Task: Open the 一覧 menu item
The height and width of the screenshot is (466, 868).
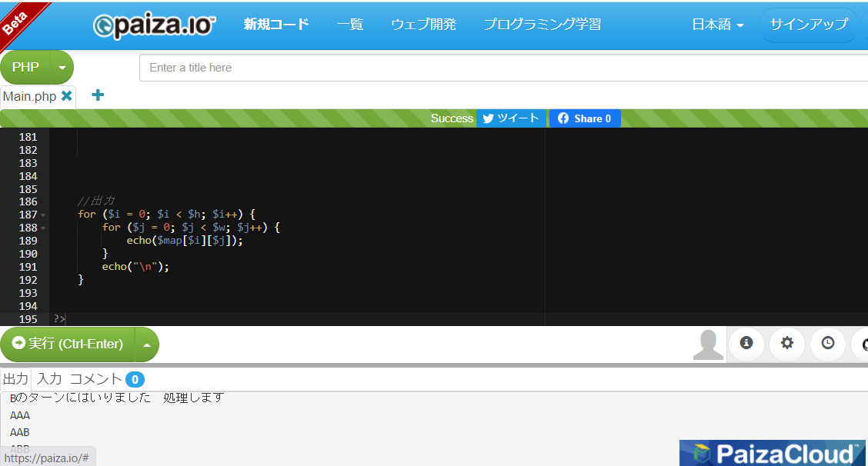Action: click(x=350, y=25)
